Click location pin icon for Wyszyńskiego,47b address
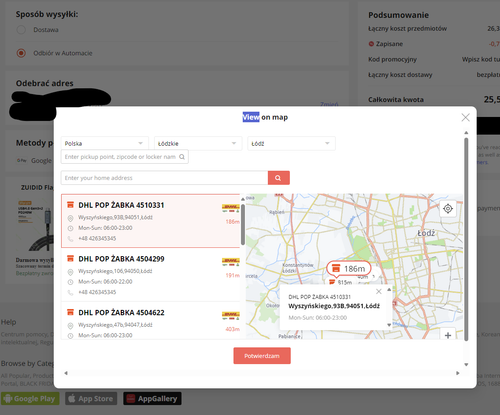Viewport: 500px width, 415px height. (x=70, y=326)
